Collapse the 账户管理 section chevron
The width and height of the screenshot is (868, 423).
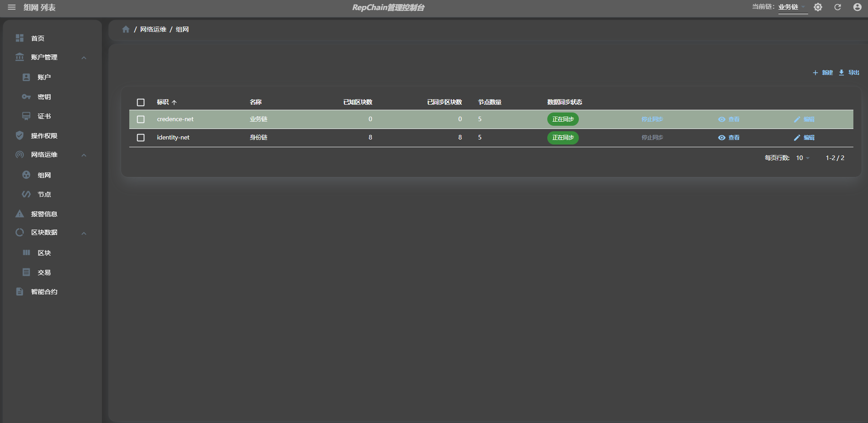pos(84,58)
